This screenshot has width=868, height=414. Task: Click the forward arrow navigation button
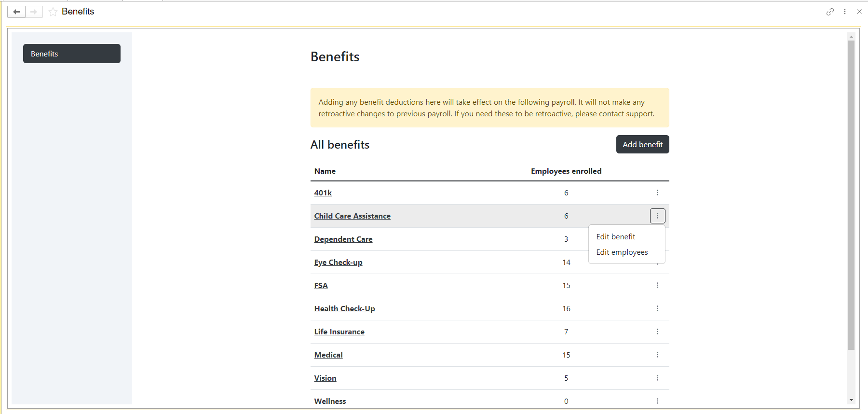tap(34, 12)
